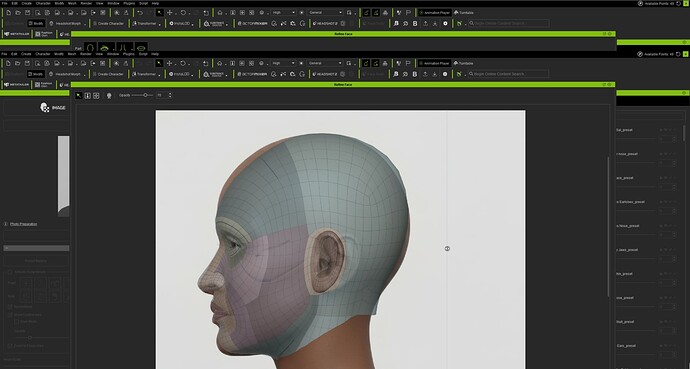Activate Move gizmo tool in front window toolbar
This screenshot has width=690, height=369.
(x=169, y=63)
